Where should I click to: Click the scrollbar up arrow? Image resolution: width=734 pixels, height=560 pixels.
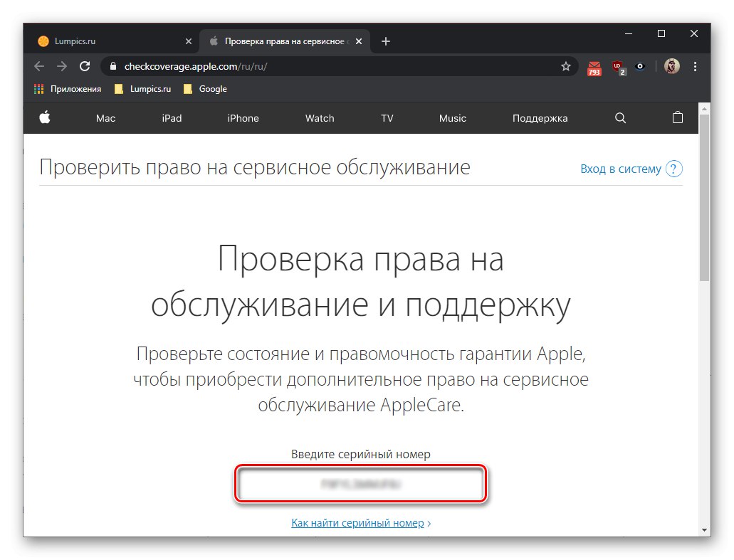pyautogui.click(x=705, y=109)
